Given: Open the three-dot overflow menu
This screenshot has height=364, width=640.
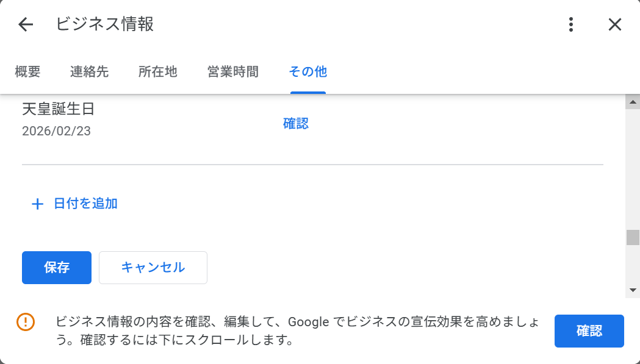Looking at the screenshot, I should pos(571,24).
